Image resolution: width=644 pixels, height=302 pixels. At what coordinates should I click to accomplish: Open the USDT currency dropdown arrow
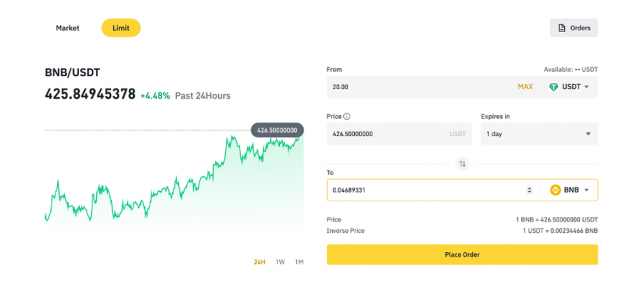pos(587,87)
